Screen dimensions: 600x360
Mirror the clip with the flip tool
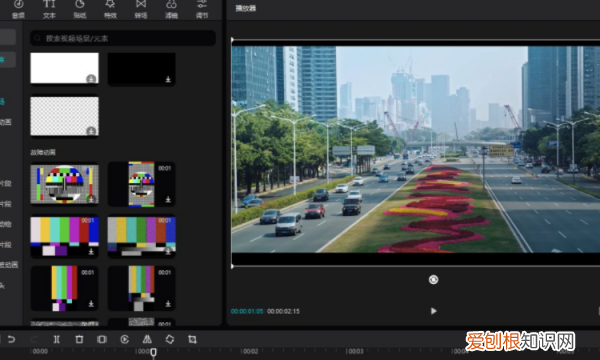pyautogui.click(x=147, y=339)
